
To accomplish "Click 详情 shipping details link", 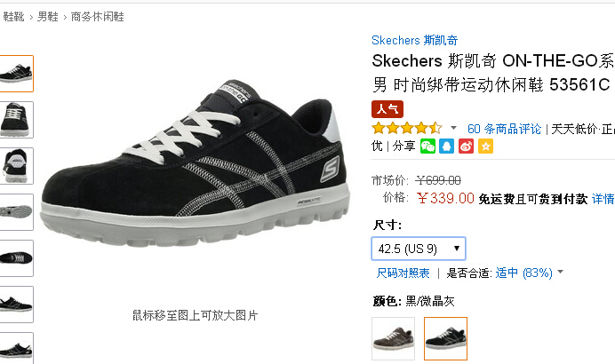I will [x=603, y=199].
